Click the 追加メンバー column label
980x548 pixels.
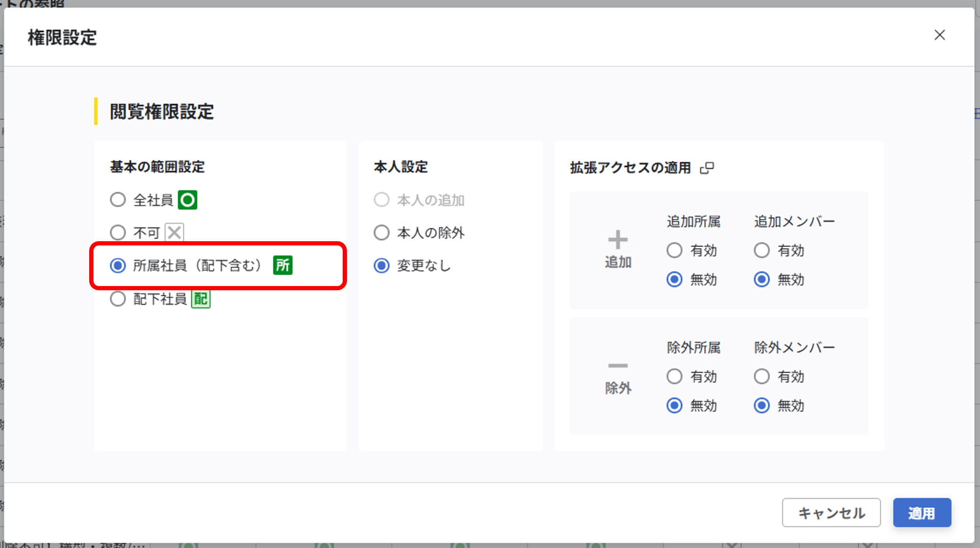tap(794, 221)
